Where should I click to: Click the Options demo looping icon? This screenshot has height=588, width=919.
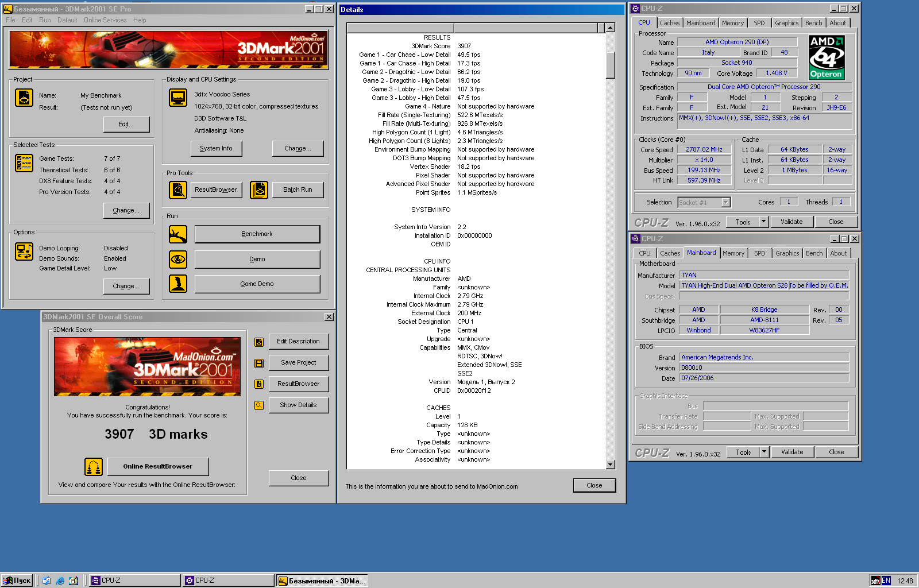pyautogui.click(x=24, y=252)
